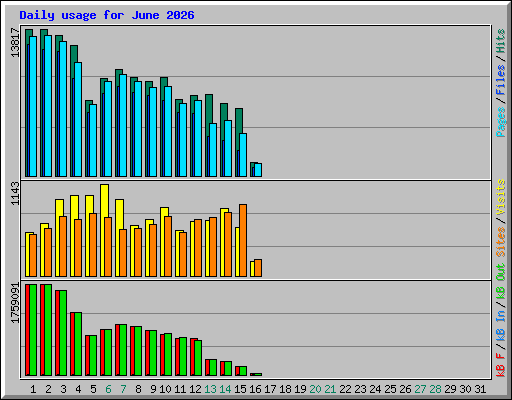
Task: Click day 29 on the x-axis
Action: tap(450, 389)
